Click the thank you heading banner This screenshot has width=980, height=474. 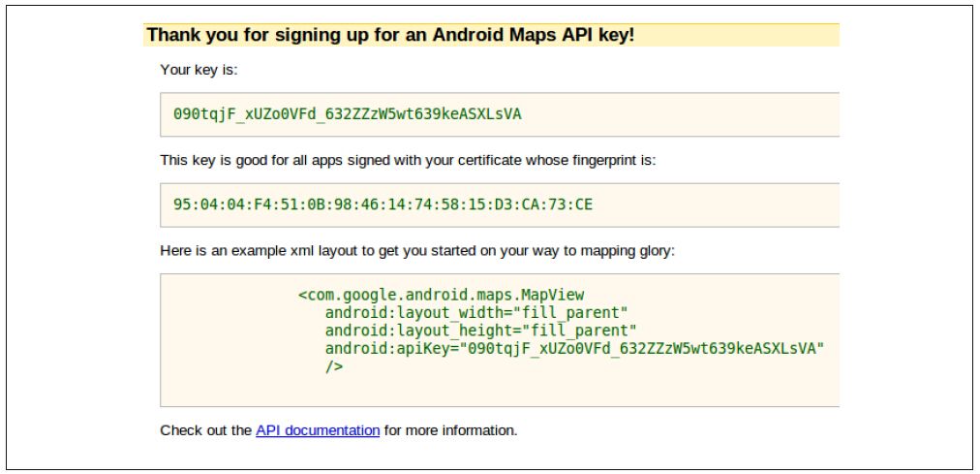pyautogui.click(x=491, y=35)
